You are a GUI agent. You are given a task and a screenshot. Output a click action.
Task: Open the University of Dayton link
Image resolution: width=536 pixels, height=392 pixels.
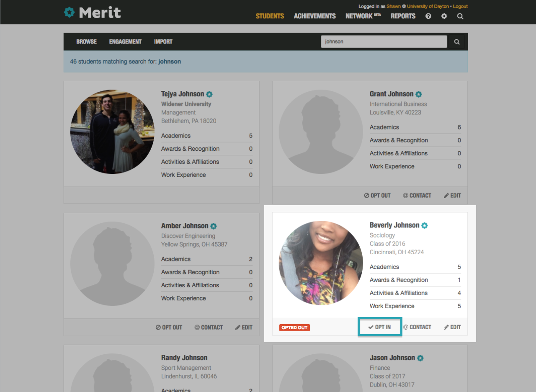(428, 6)
